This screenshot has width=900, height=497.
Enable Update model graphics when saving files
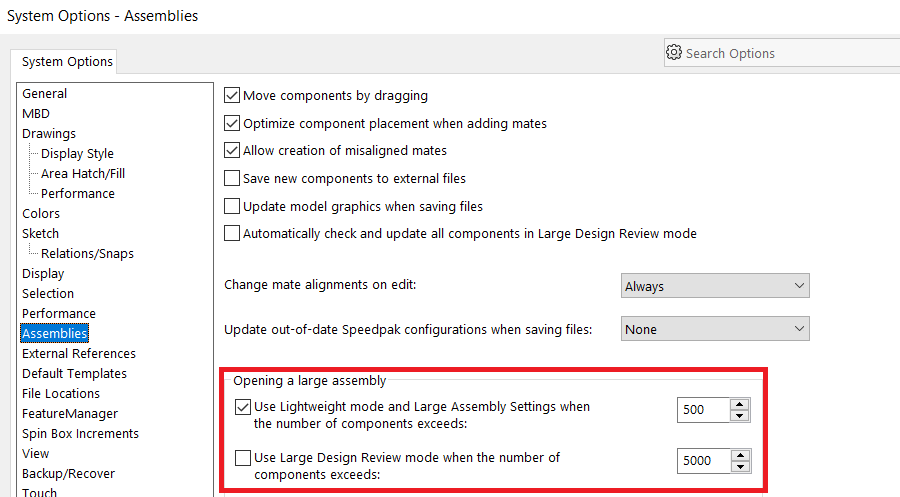[x=232, y=206]
